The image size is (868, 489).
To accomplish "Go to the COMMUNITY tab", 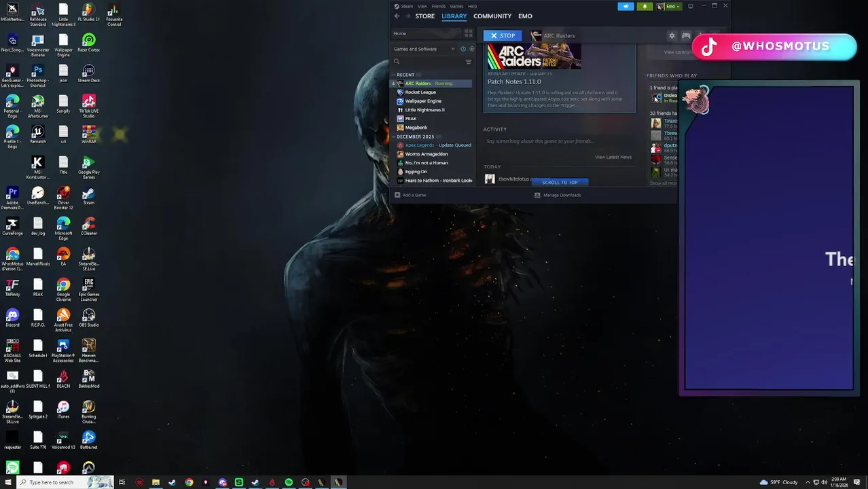I will (492, 16).
